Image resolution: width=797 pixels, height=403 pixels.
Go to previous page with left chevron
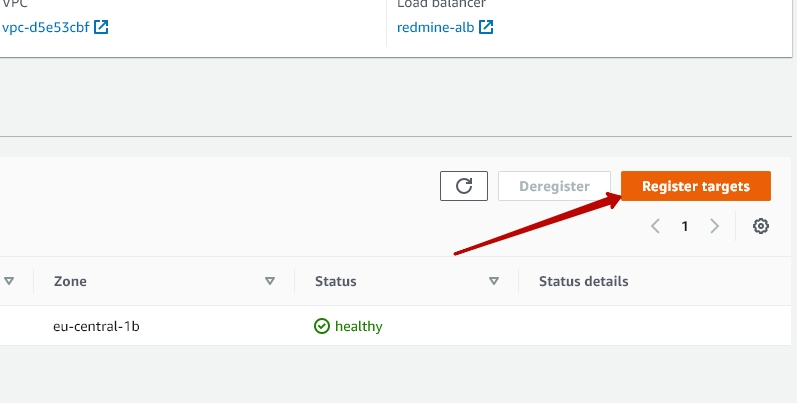pos(655,226)
